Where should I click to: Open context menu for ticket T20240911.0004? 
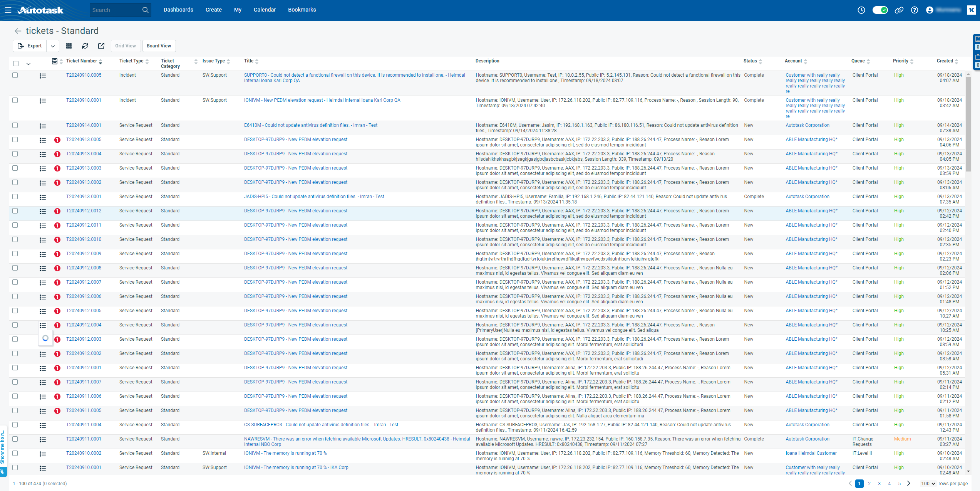pos(43,425)
